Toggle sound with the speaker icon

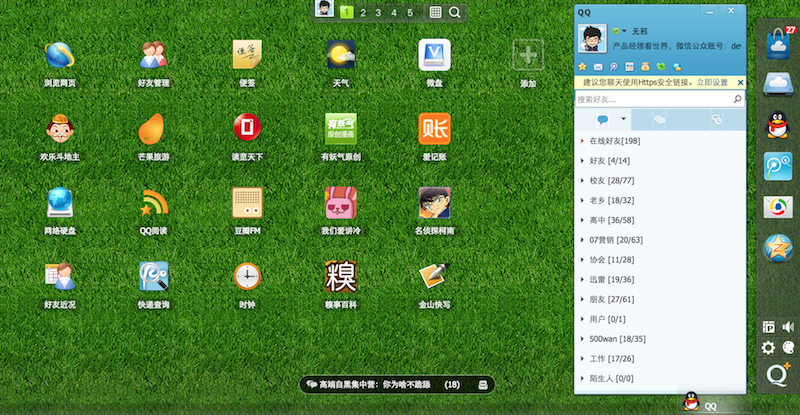788,327
